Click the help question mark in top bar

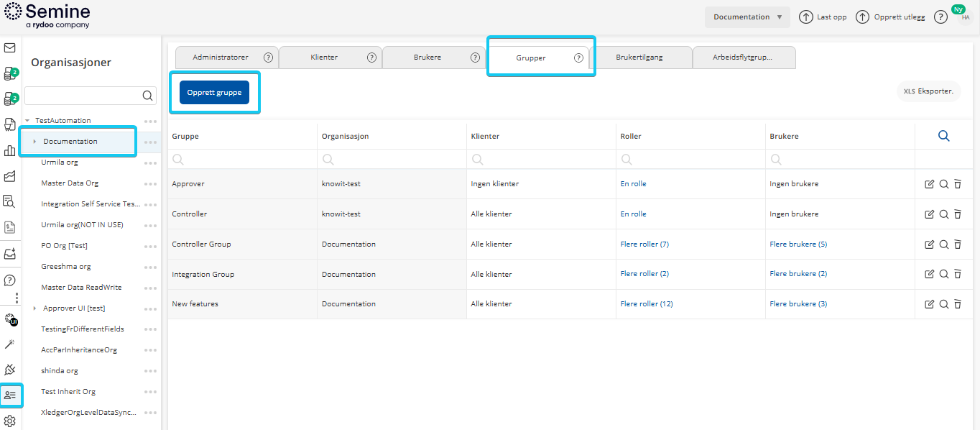tap(940, 17)
